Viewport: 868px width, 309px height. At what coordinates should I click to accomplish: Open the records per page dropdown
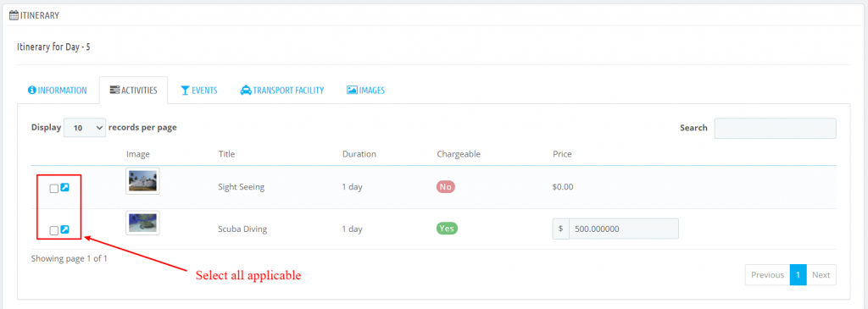tap(85, 128)
